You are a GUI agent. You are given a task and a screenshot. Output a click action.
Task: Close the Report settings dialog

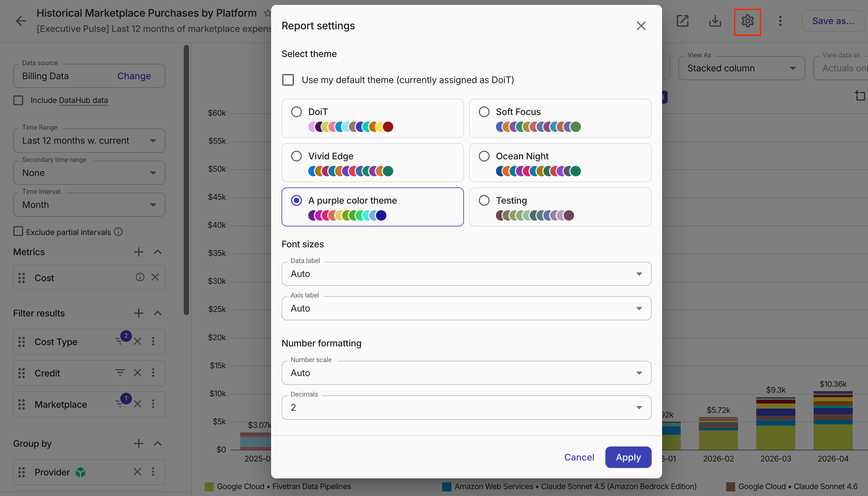point(641,26)
